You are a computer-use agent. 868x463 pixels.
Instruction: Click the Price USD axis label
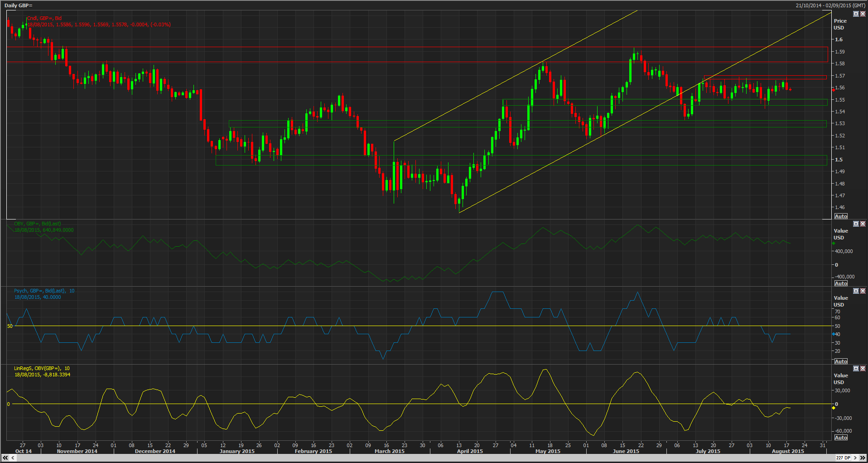coord(840,24)
